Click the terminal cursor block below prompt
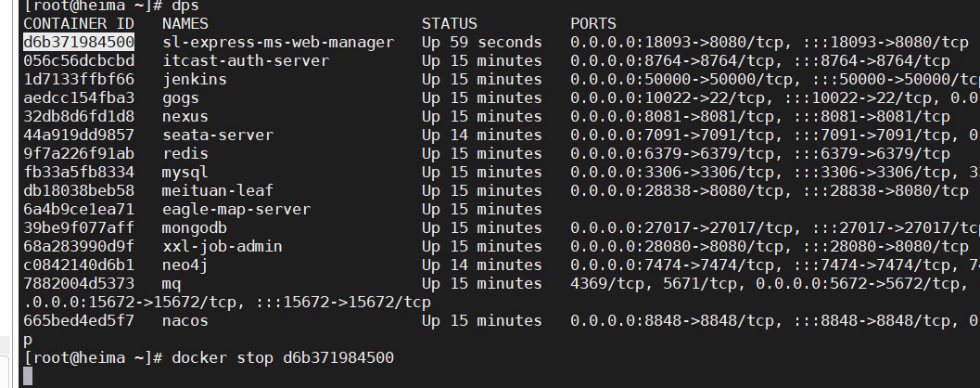 click(28, 376)
